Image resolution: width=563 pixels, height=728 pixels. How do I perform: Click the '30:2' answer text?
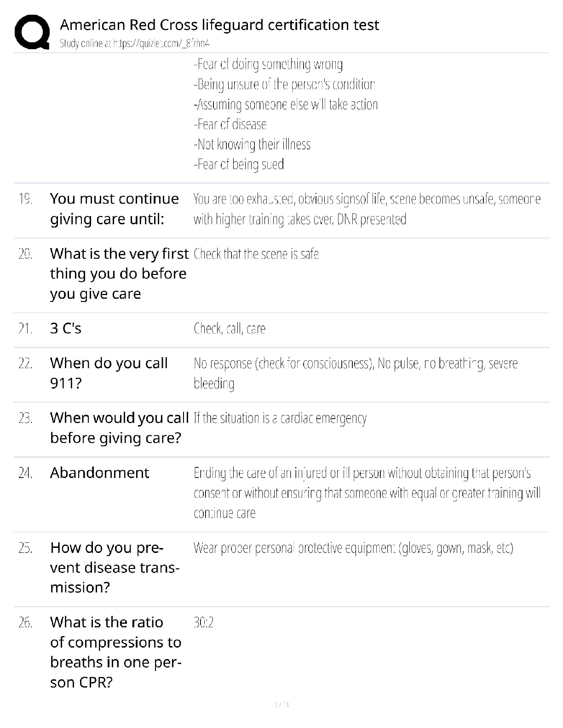204,622
